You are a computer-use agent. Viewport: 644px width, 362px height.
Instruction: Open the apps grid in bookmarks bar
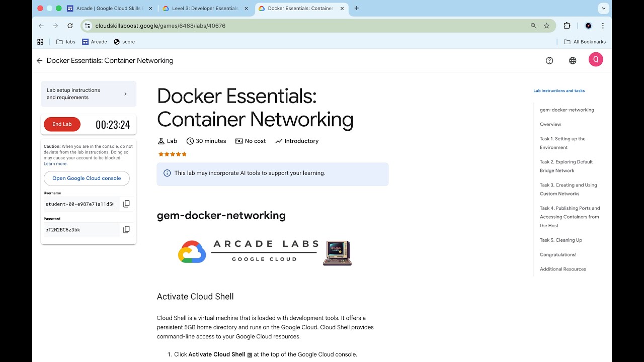click(x=40, y=42)
